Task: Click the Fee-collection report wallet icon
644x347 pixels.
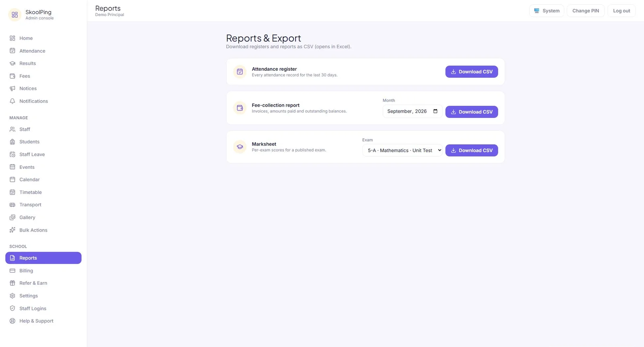Action: click(240, 108)
